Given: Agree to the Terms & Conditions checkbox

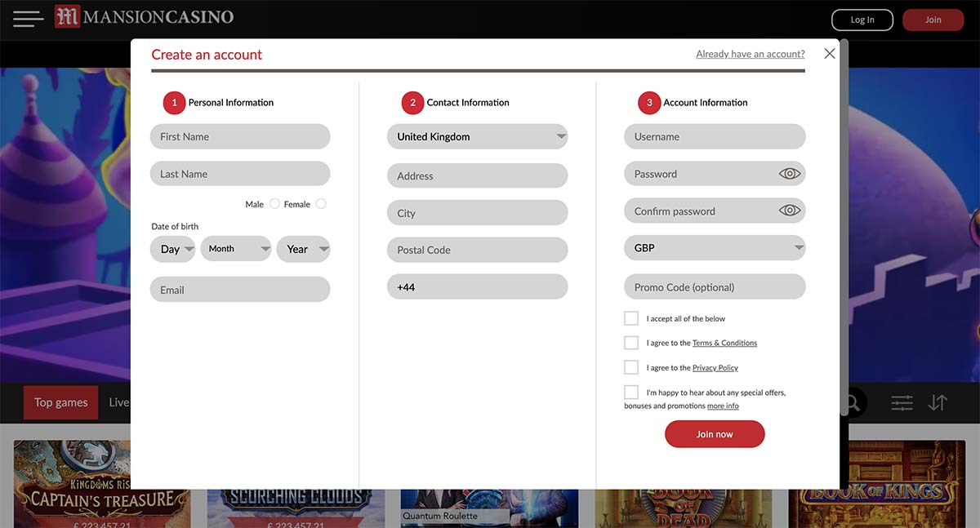Looking at the screenshot, I should tap(631, 342).
